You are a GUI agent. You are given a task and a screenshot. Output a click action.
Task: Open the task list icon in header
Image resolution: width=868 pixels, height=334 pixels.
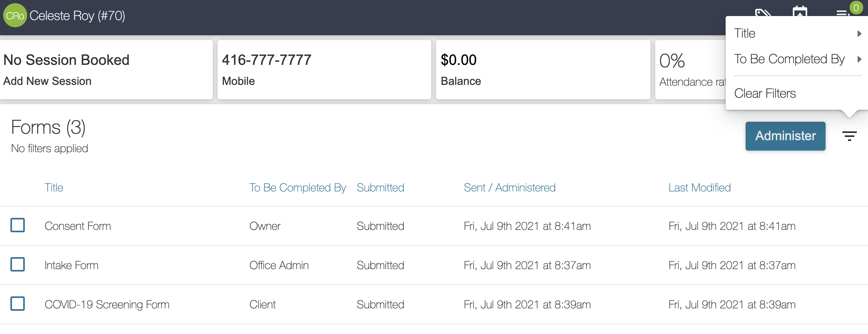point(842,13)
